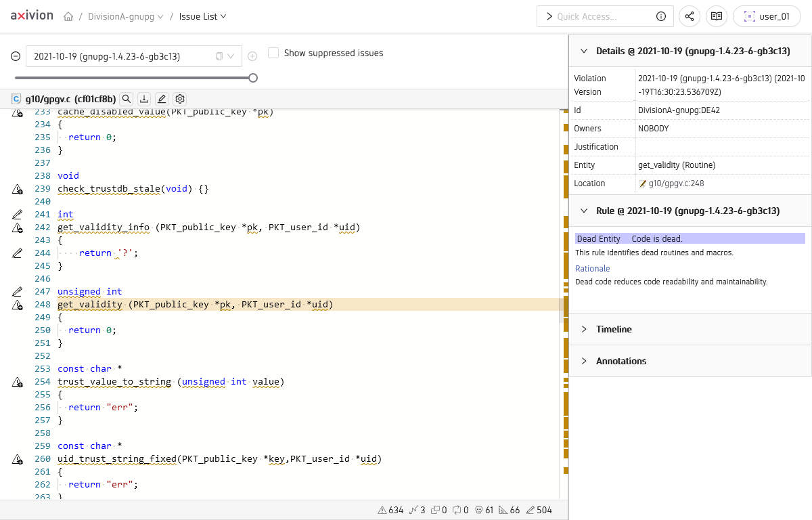Image resolution: width=812 pixels, height=520 pixels.
Task: Download the source file
Action: (x=144, y=99)
